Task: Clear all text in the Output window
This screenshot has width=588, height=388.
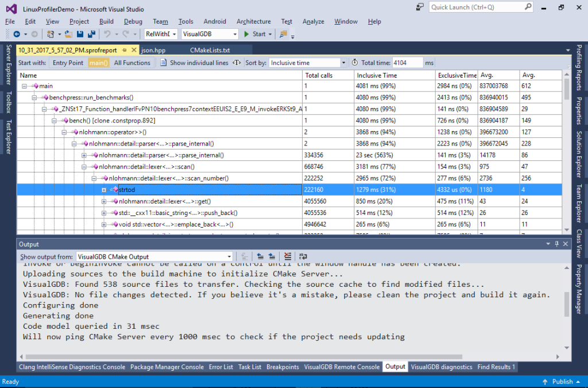Action: click(288, 256)
